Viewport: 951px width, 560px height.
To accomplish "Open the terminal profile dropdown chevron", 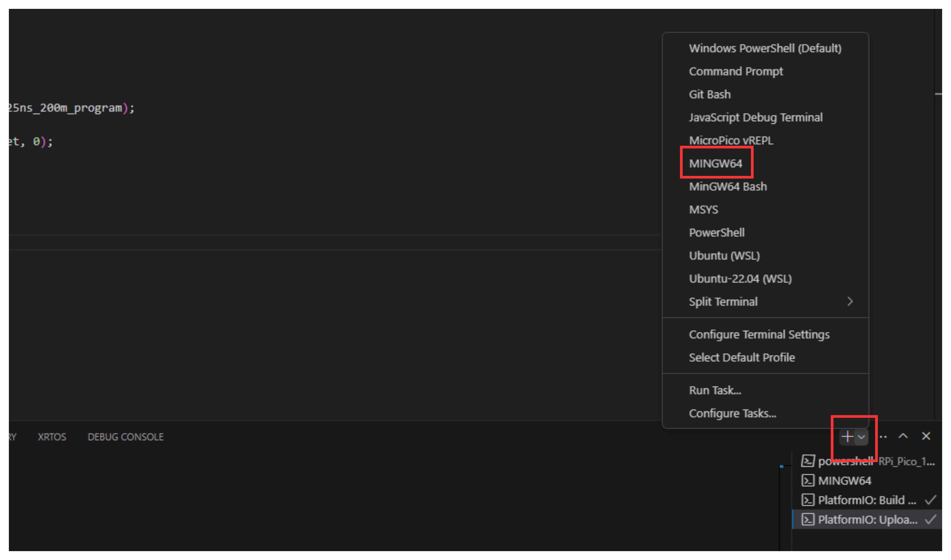I will click(861, 437).
